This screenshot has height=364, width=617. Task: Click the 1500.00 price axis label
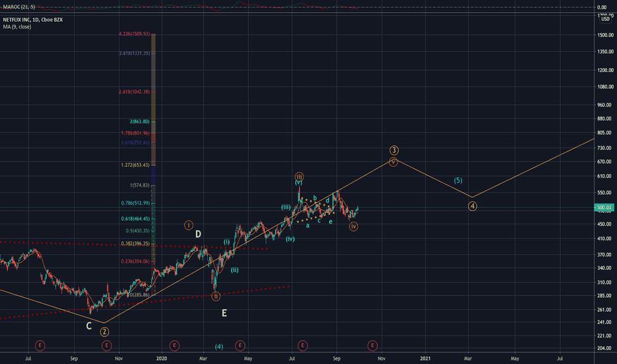pyautogui.click(x=605, y=35)
